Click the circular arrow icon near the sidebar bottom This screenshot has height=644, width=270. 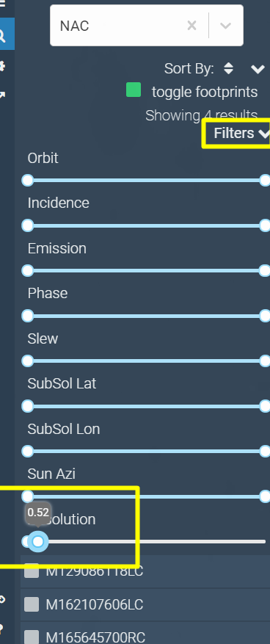2,600
